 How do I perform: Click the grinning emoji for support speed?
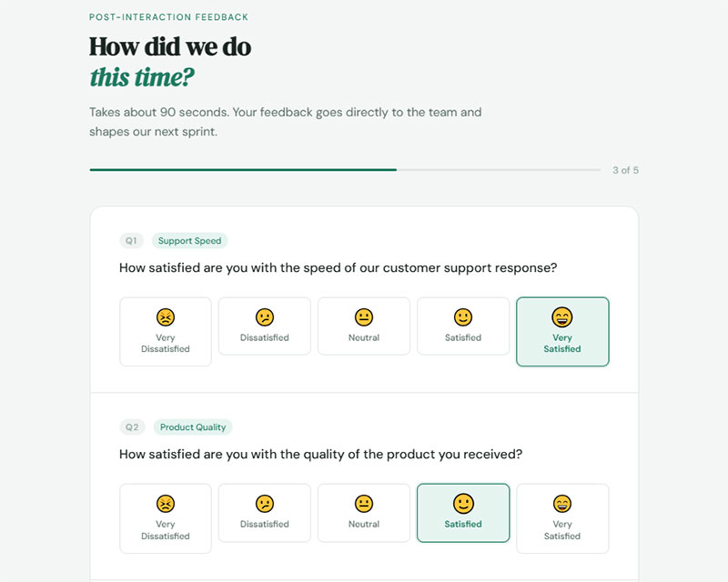pyautogui.click(x=562, y=317)
